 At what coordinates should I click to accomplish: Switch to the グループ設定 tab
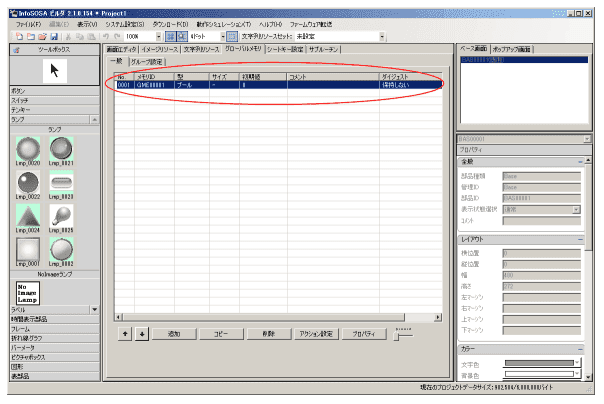[148, 61]
